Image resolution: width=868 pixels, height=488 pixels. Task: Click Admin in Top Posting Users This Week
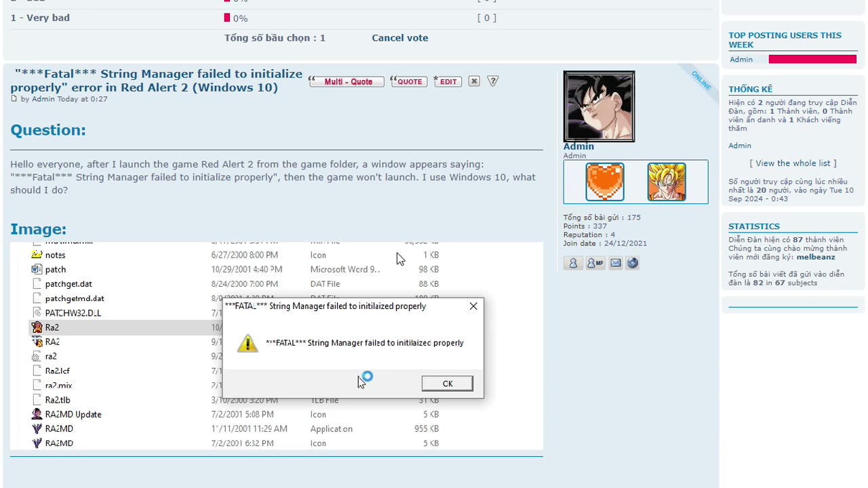pyautogui.click(x=741, y=60)
